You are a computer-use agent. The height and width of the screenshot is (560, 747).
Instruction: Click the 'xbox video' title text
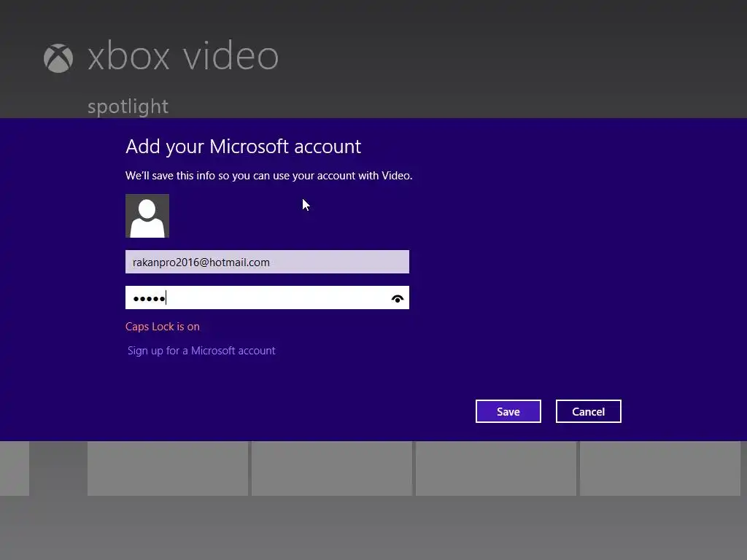click(183, 56)
